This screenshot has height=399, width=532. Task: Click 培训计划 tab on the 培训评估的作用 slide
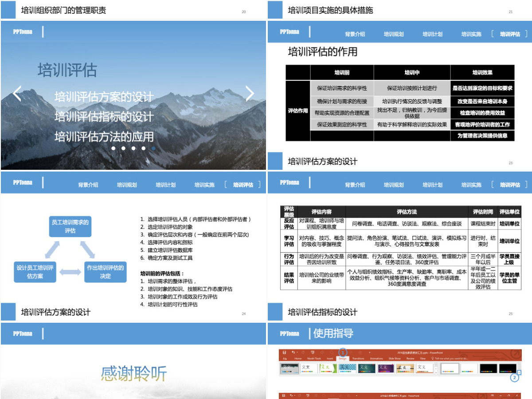tap(432, 34)
